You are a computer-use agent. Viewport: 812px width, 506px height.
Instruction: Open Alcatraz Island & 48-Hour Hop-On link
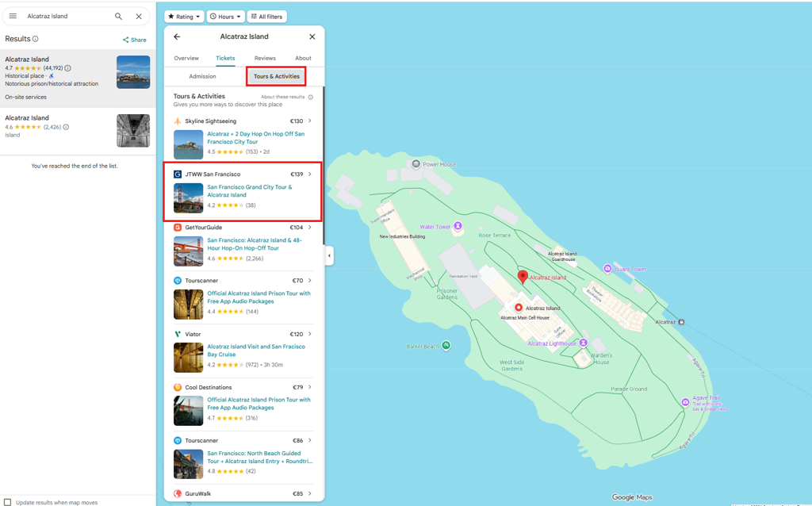(x=255, y=244)
